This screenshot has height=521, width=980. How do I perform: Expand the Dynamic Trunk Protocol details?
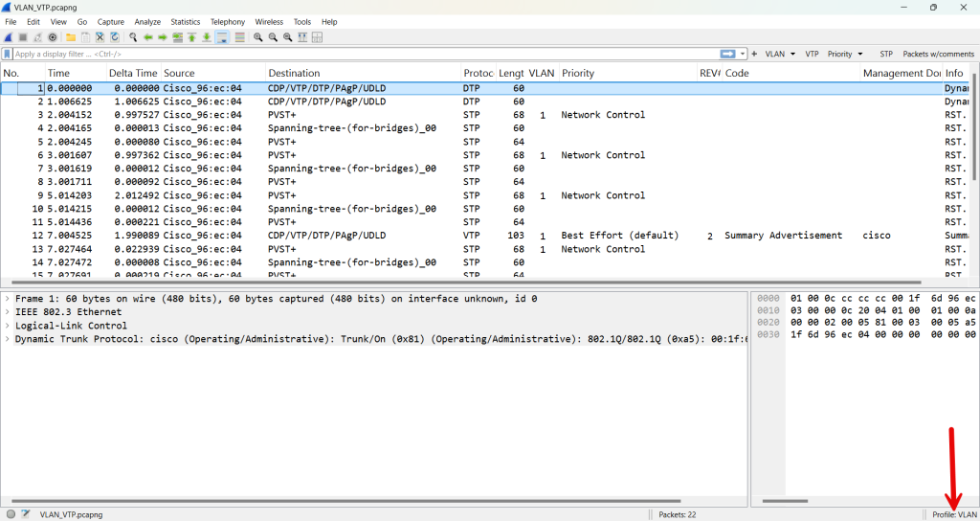8,339
